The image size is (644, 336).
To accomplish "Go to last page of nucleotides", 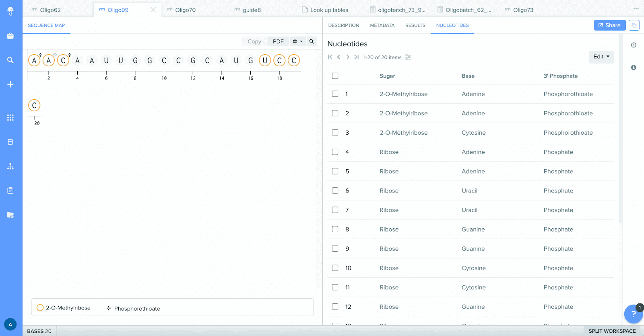I will 357,57.
